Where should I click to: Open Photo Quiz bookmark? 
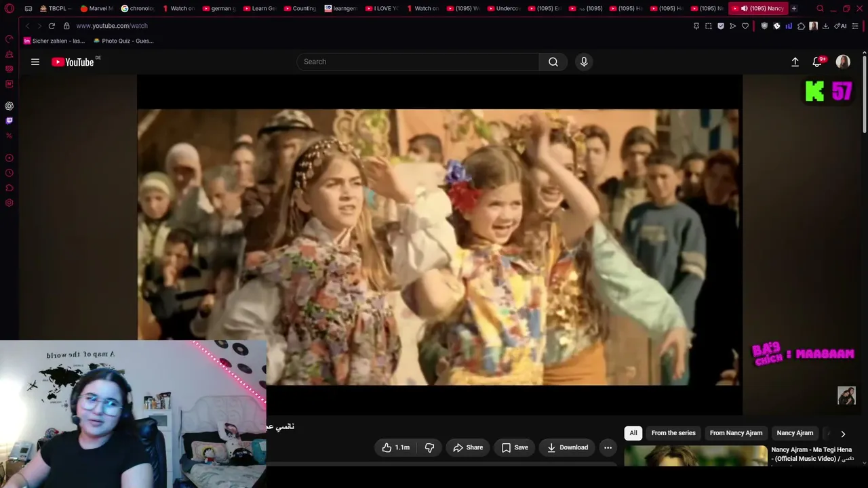point(123,41)
